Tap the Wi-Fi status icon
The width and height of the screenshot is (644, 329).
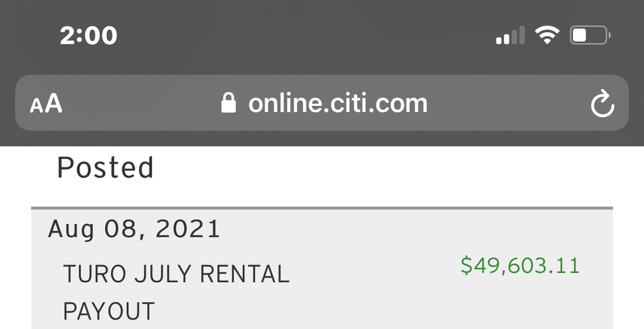[x=547, y=35]
